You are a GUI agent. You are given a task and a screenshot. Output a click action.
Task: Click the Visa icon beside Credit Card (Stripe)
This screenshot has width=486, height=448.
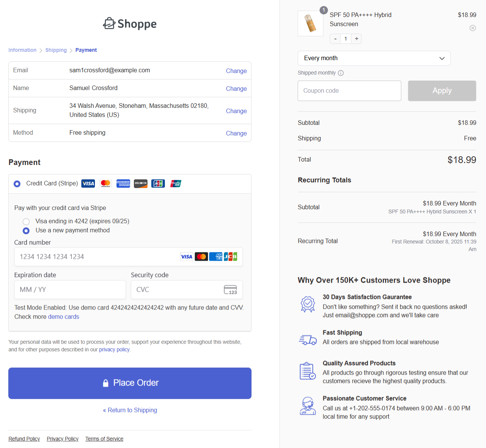[x=88, y=184]
